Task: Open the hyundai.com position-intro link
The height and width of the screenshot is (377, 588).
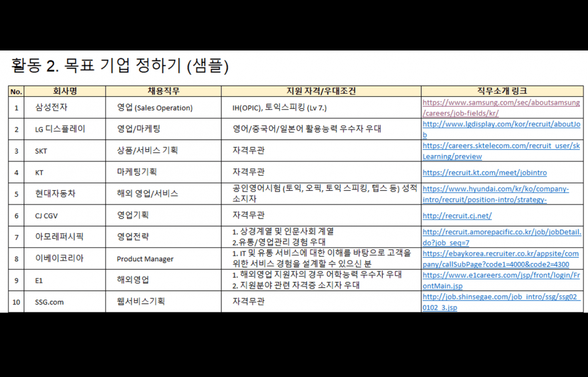Action: 496,194
